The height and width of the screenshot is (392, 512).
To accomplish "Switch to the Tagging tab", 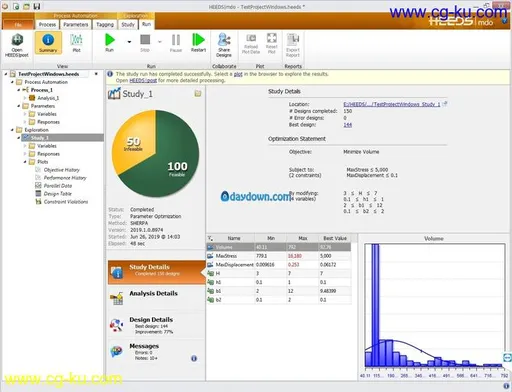I will [105, 24].
